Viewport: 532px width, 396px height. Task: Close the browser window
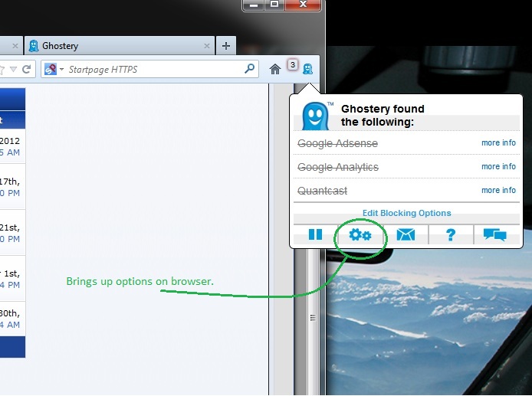[x=303, y=5]
